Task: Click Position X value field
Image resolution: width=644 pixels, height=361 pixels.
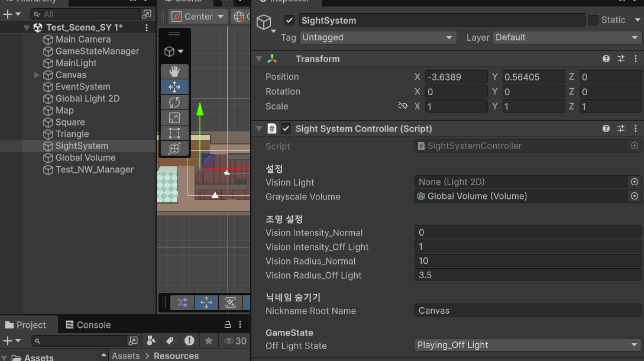Action: (x=456, y=77)
